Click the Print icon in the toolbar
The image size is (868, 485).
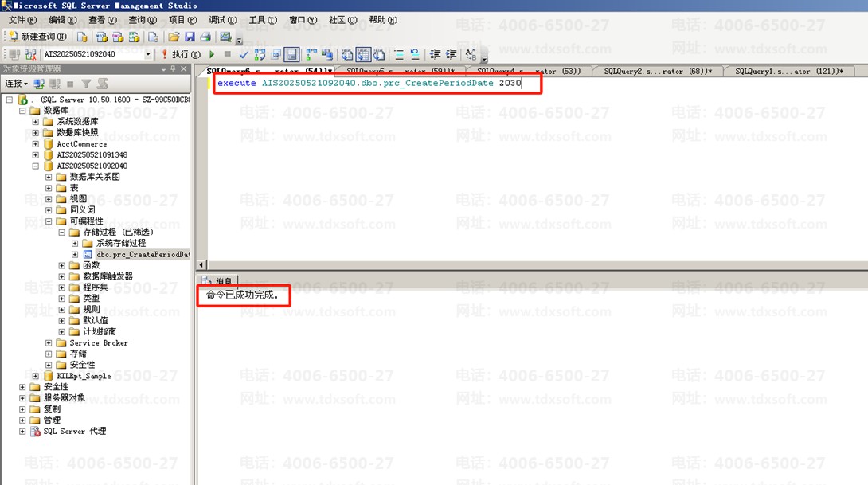(205, 37)
